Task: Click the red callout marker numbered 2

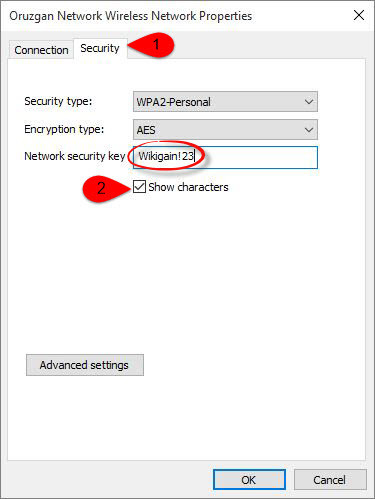Action: (x=106, y=188)
